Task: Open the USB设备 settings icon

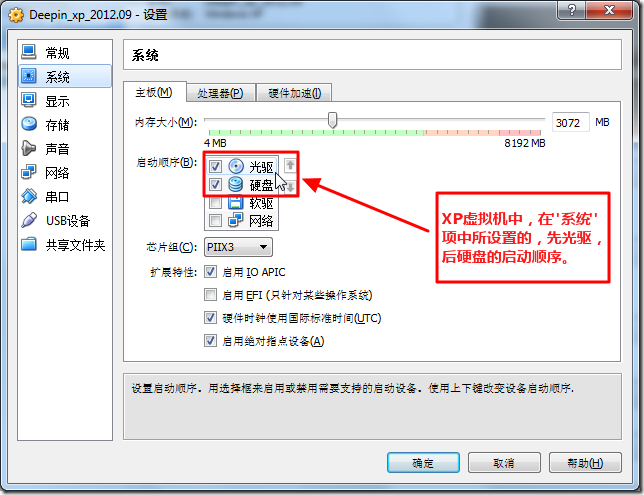Action: point(29,220)
